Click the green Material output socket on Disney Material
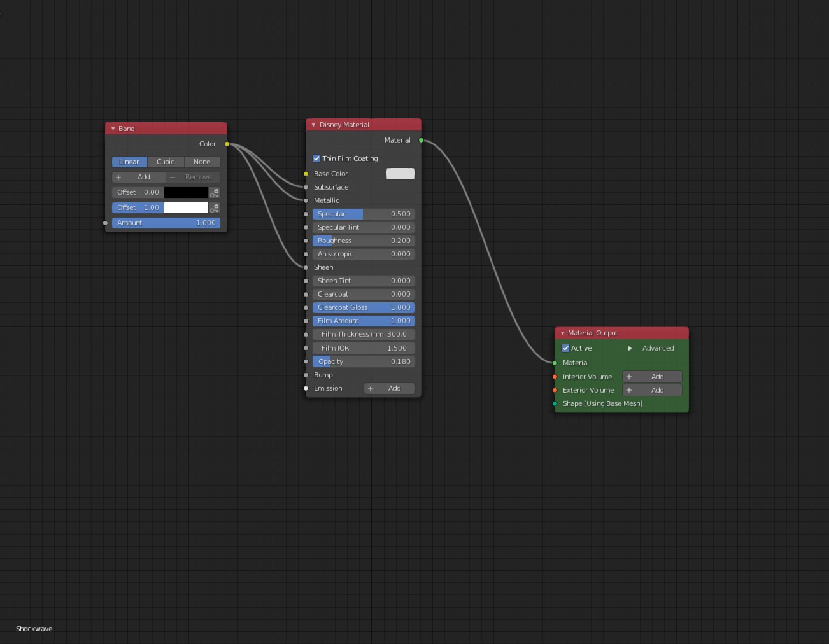The image size is (829, 644). tap(421, 140)
